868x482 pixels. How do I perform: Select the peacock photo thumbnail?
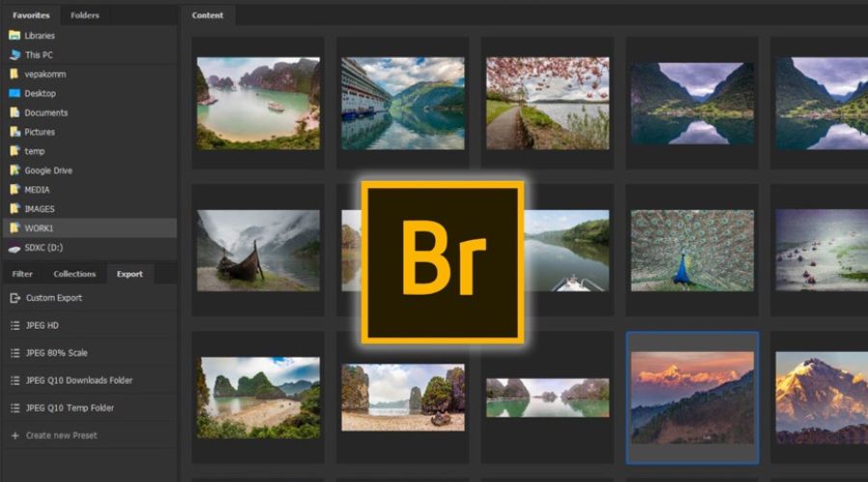(x=692, y=251)
